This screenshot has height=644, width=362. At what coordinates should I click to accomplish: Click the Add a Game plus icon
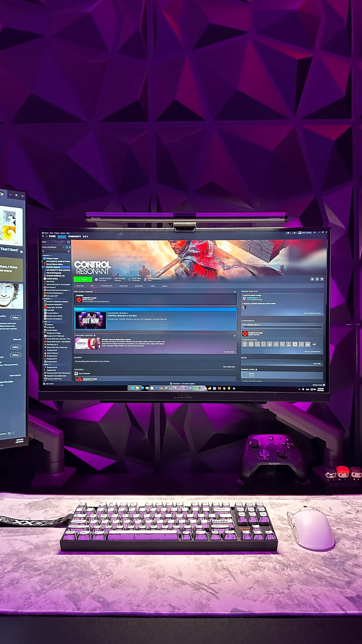click(x=44, y=384)
